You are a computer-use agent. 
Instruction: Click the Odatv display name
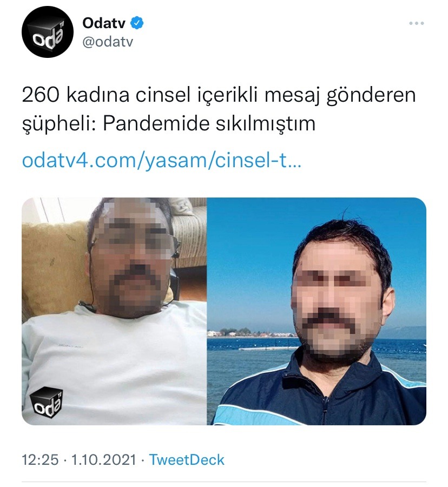pyautogui.click(x=104, y=23)
